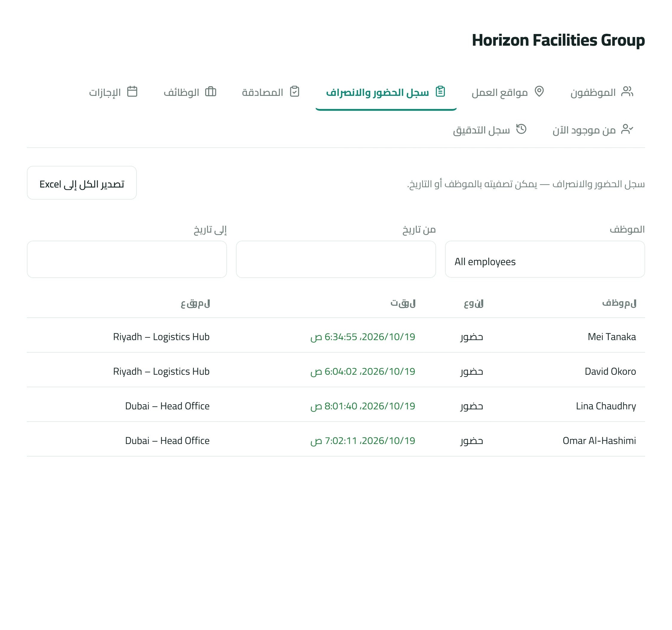
Task: Click Riyadh – Logistics Hub in Mei Tanaka row
Action: click(x=161, y=337)
